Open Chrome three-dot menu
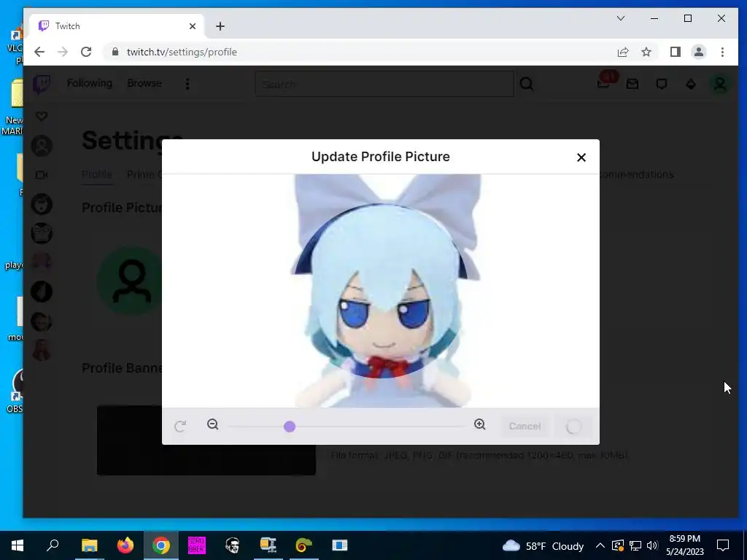747x560 pixels. tap(722, 52)
